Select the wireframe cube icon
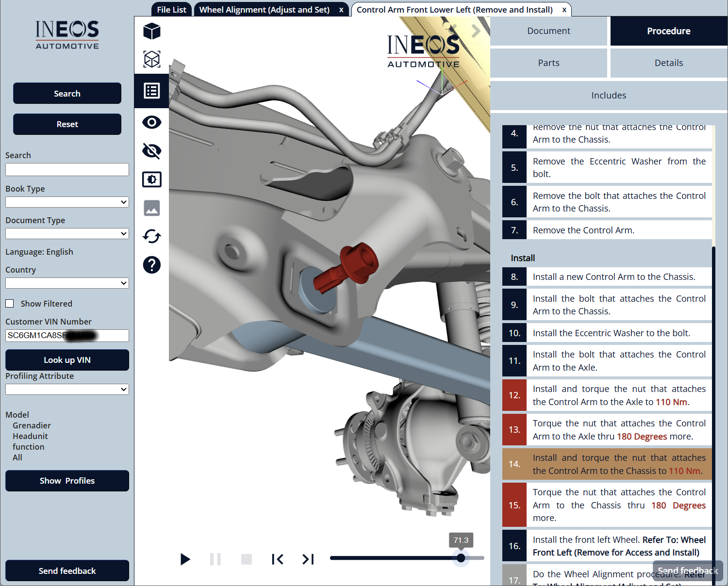 (x=152, y=59)
